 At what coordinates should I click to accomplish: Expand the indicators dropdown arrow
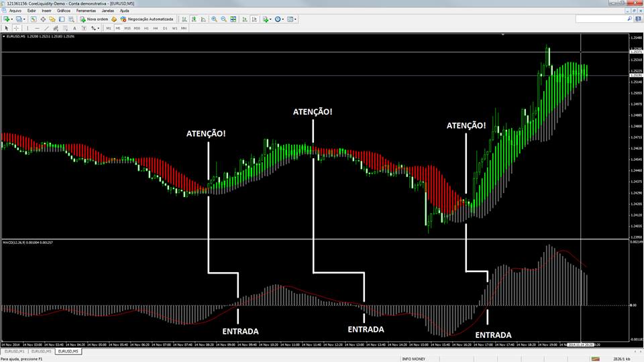pyautogui.click(x=270, y=19)
